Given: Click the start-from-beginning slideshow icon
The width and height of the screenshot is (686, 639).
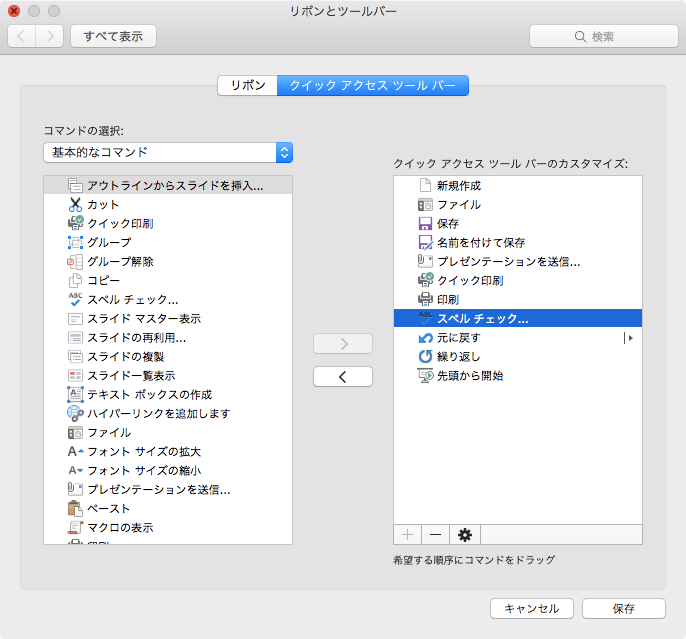Looking at the screenshot, I should tap(425, 375).
